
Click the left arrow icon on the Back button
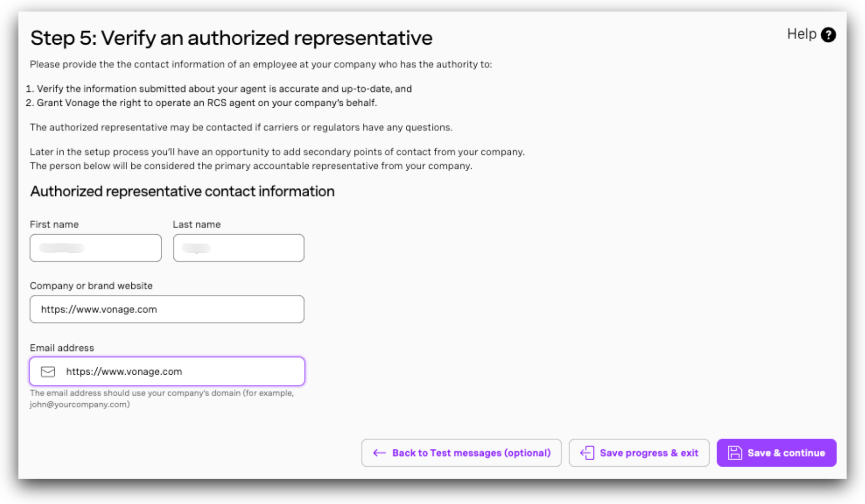point(379,453)
